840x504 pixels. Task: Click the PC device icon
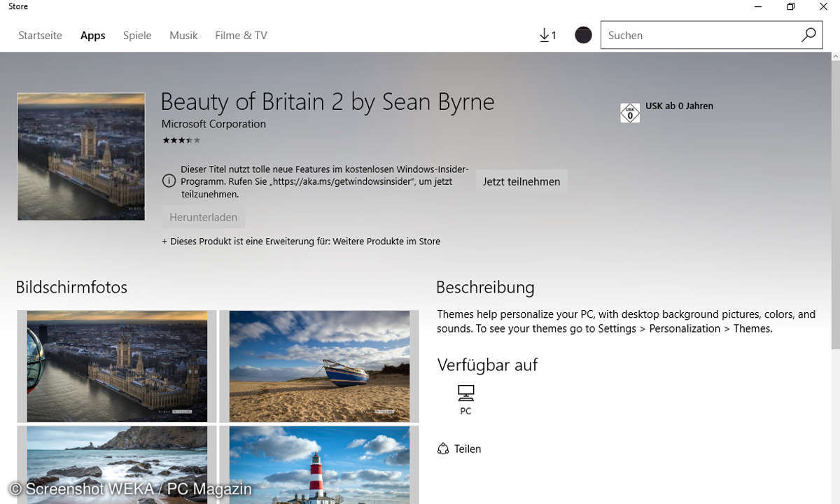[x=465, y=393]
